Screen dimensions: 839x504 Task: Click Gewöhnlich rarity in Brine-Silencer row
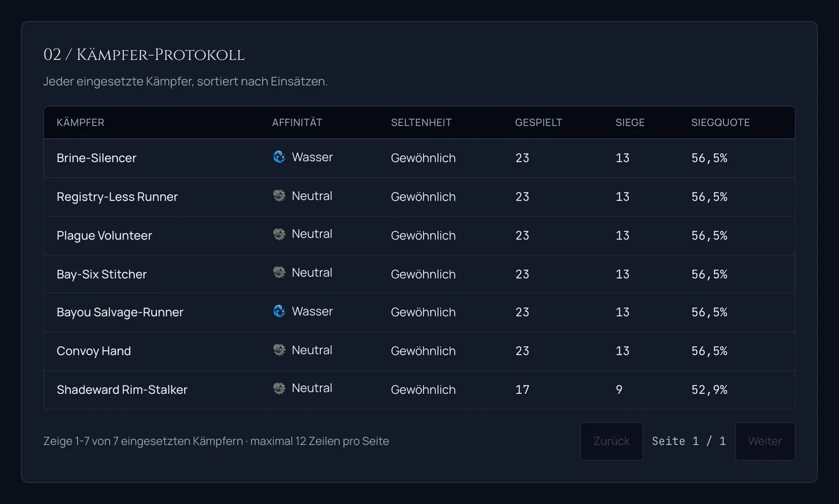pyautogui.click(x=423, y=158)
